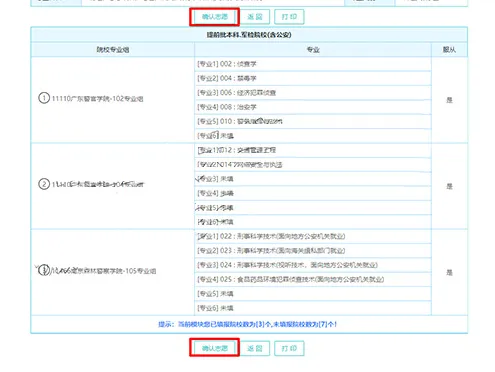This screenshot has width=495, height=372.
Task: Go back using 返回 below the table
Action: point(255,348)
